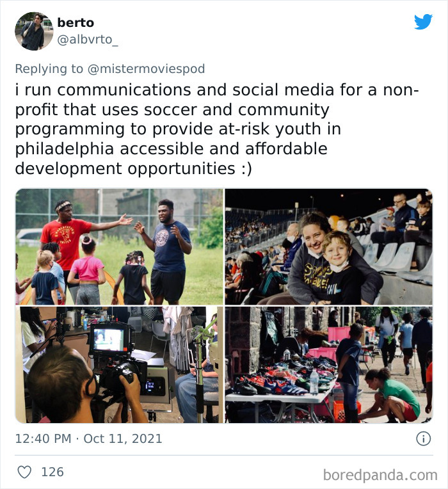Open the coaches with kids photo

[x=120, y=246]
